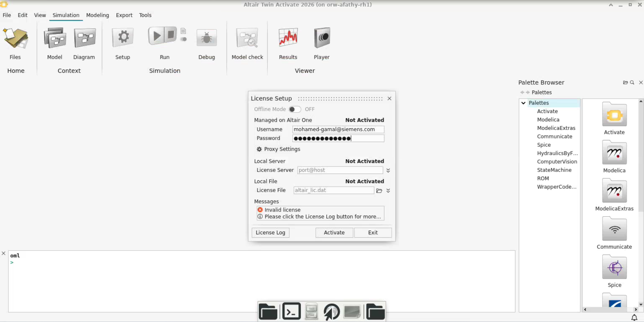Click the License Server port@host field

340,170
